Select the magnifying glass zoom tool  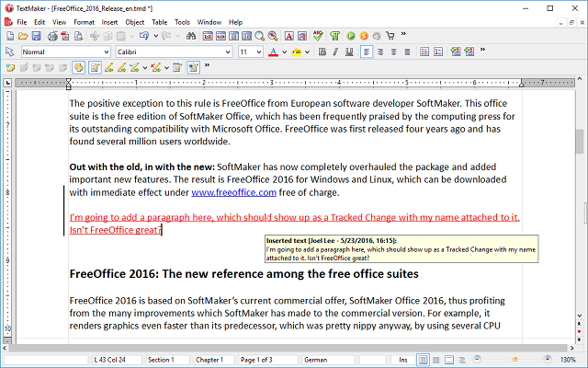point(259,36)
